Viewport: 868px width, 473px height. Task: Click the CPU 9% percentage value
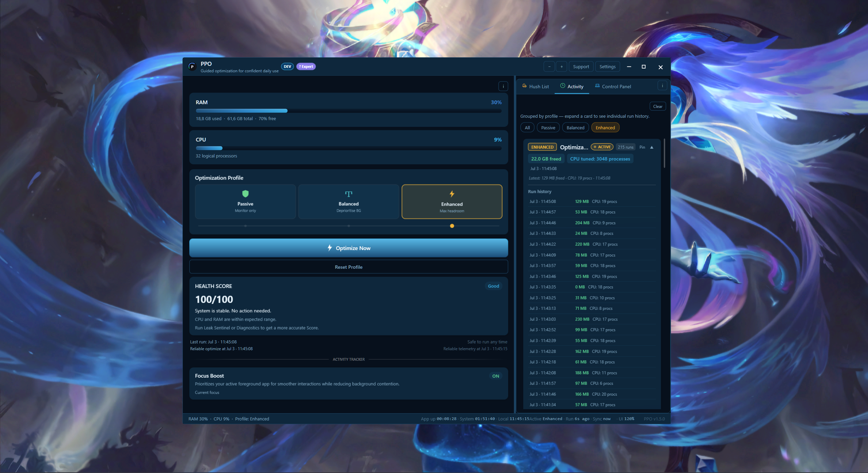coord(498,139)
